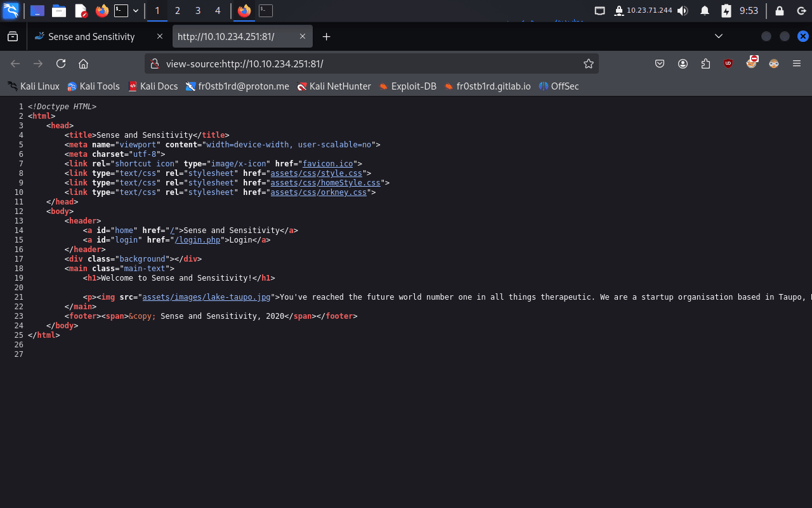812x508 pixels.
Task: Open the Kali applications menu icon
Action: pos(11,11)
